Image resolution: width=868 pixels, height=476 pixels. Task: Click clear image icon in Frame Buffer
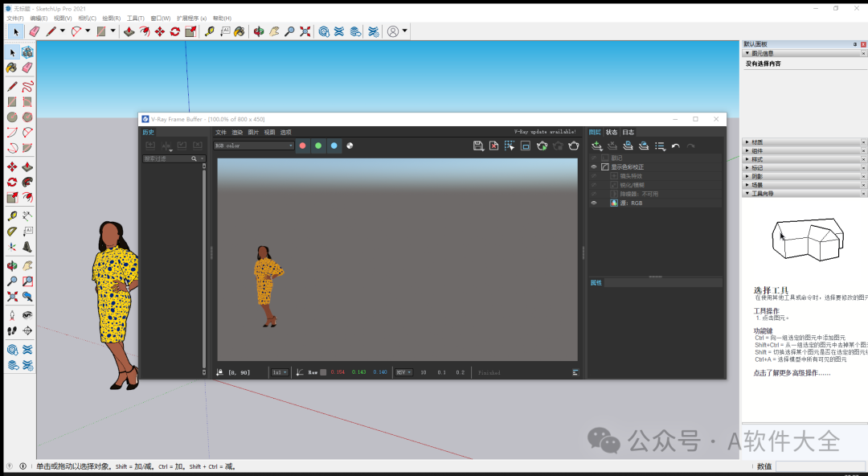493,146
